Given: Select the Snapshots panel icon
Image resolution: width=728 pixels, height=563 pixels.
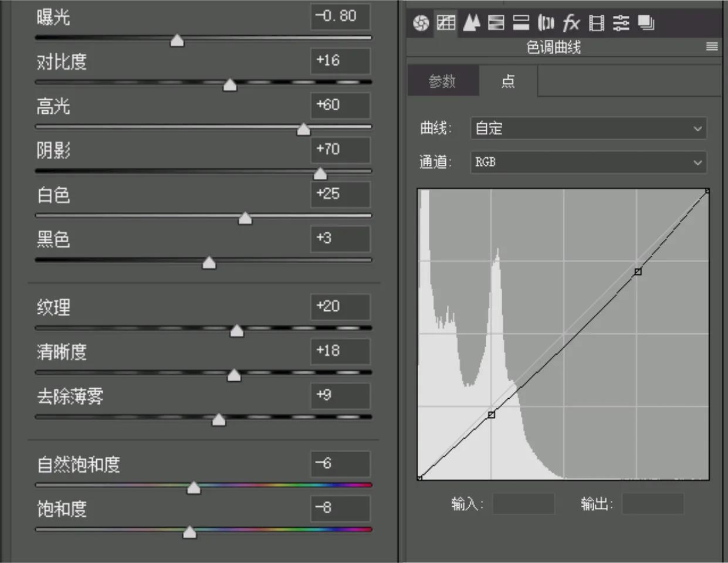Looking at the screenshot, I should [645, 23].
